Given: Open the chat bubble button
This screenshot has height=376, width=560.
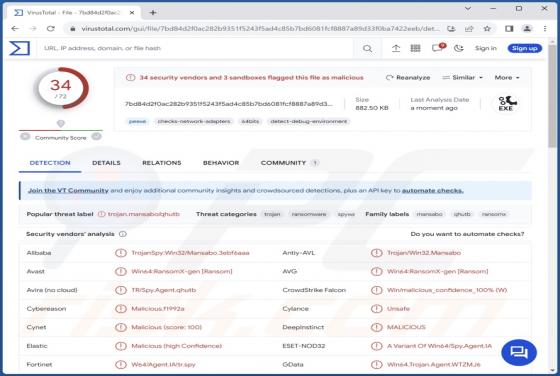Looking at the screenshot, I should [x=519, y=353].
